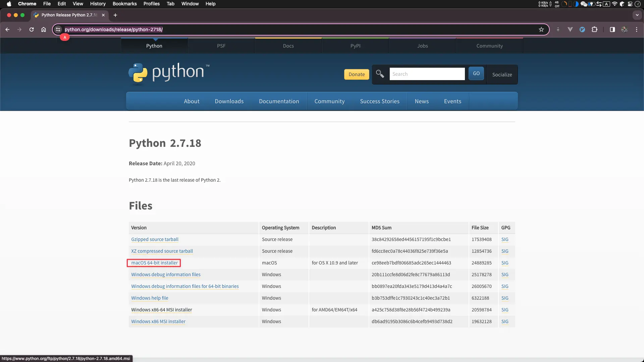
Task: Click MD5 sum ce98eeb7bdf806685adc265ec1444463
Action: tap(411, 263)
